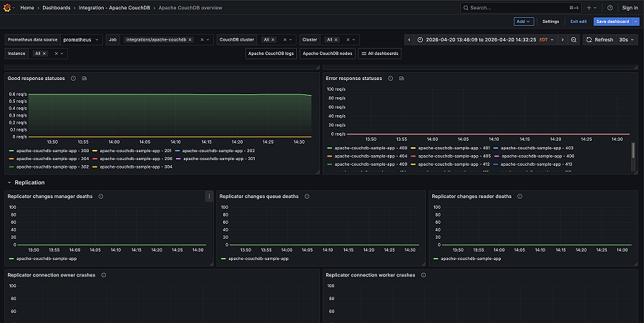Shift time range backward with left arrow
This screenshot has width=644, height=323.
pos(409,40)
